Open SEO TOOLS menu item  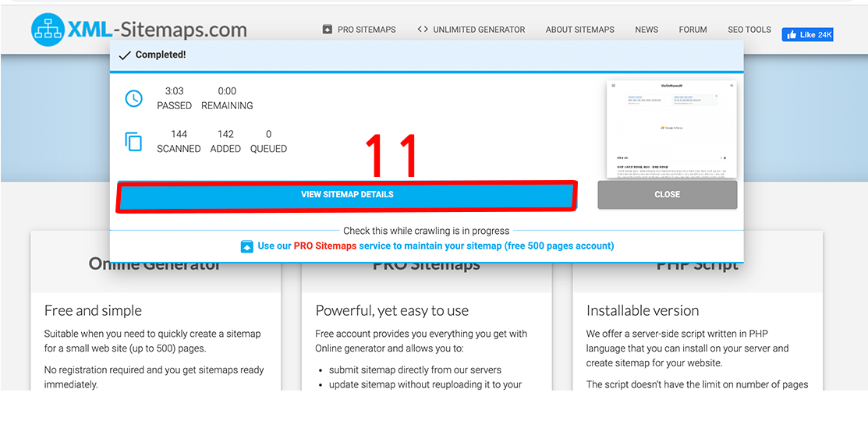pos(749,30)
